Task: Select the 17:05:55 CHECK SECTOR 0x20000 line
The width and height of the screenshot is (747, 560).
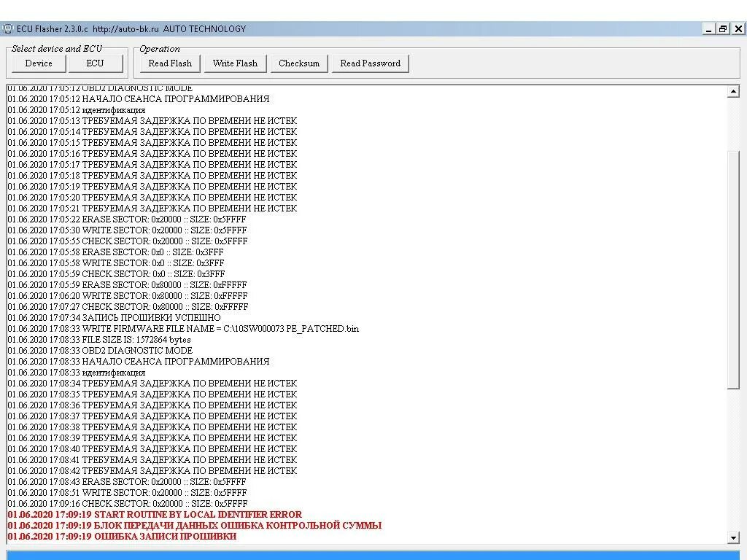Action: click(x=128, y=241)
